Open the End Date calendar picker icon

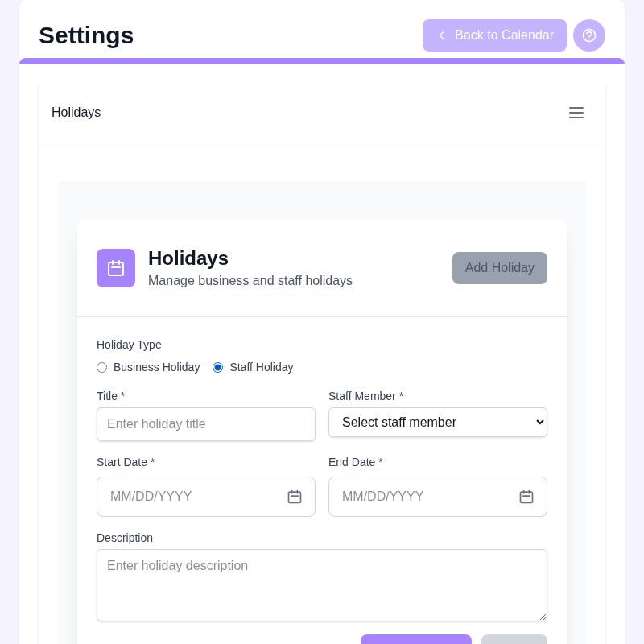tap(526, 497)
